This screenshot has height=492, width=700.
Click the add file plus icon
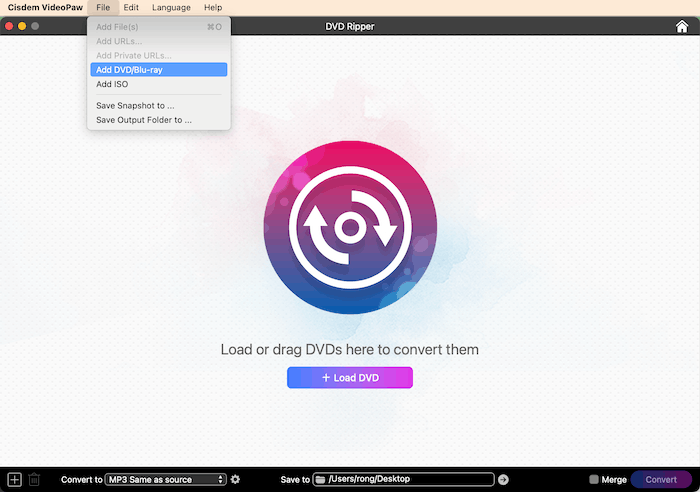(14, 480)
